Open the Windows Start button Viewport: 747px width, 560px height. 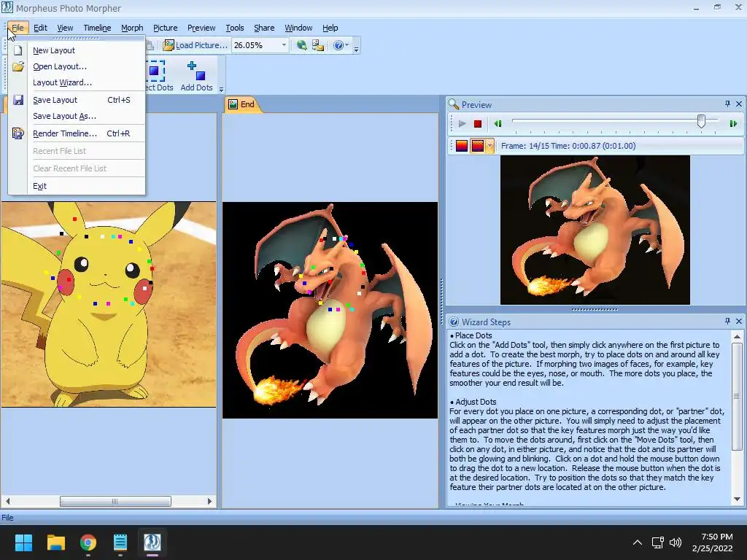tap(23, 542)
